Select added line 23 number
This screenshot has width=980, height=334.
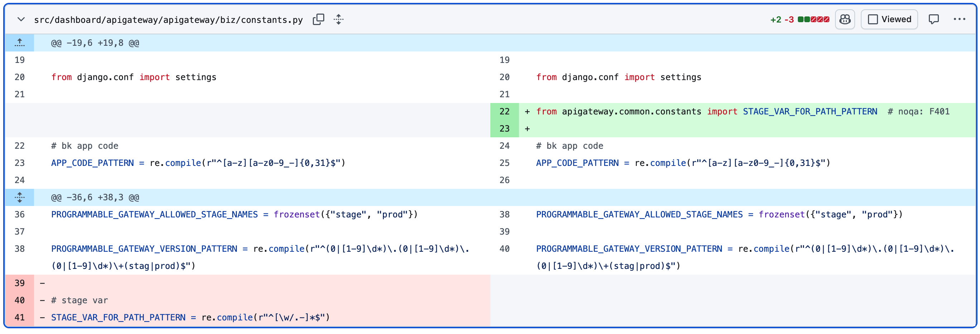click(x=504, y=128)
